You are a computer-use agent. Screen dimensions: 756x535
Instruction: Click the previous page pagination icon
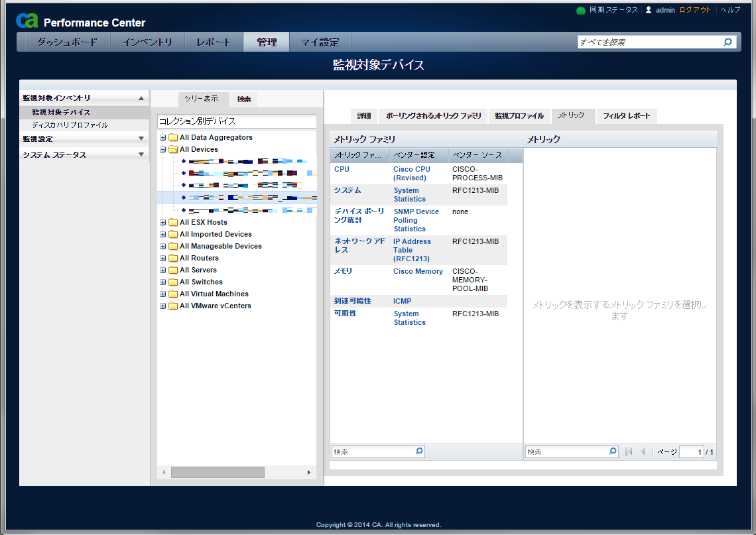click(x=643, y=451)
